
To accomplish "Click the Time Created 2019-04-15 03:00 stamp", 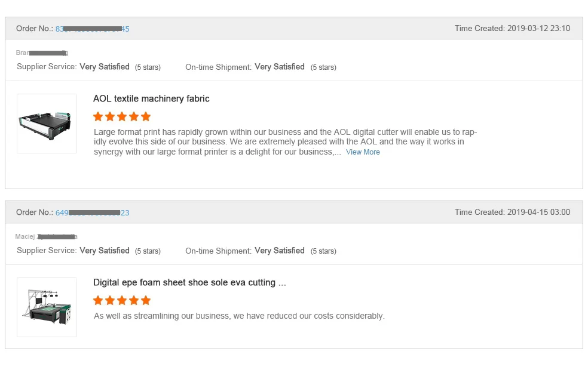I will (x=512, y=212).
